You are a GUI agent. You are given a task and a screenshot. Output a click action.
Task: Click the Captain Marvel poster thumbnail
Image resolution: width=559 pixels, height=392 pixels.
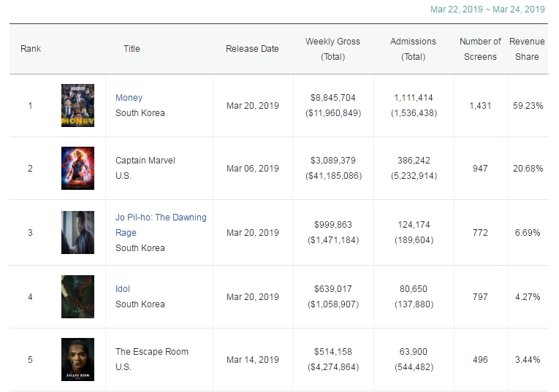77,169
